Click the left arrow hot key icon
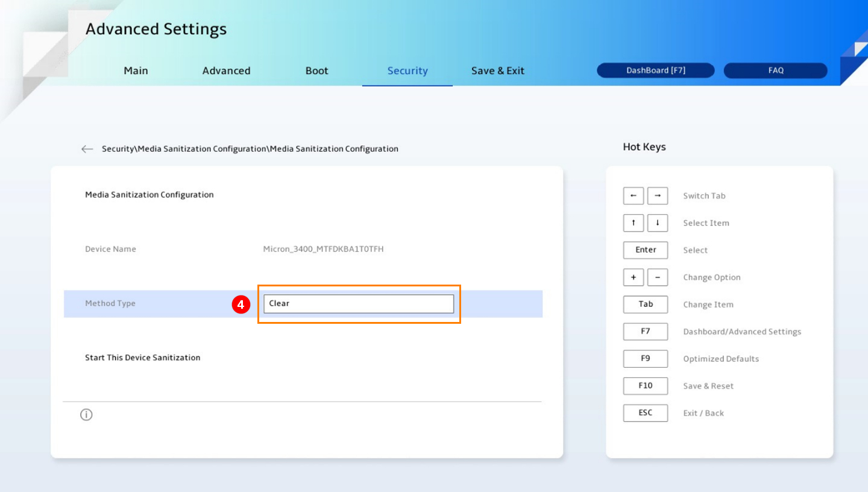Viewport: 868px width, 492px height. pyautogui.click(x=633, y=196)
